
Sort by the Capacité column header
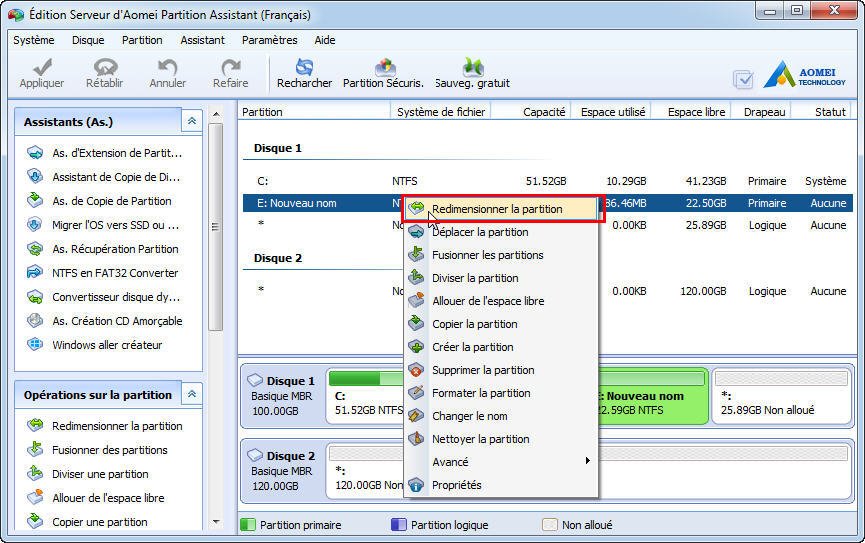click(x=531, y=111)
